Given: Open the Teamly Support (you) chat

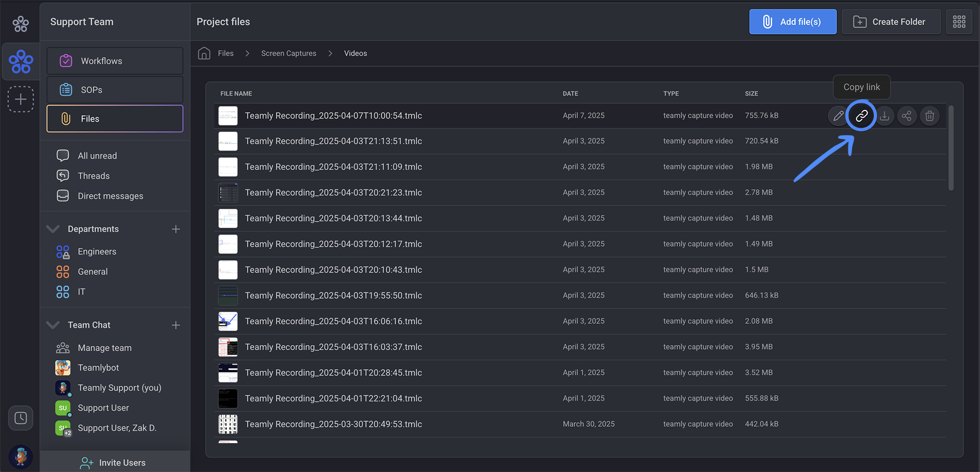Looking at the screenshot, I should (x=119, y=388).
